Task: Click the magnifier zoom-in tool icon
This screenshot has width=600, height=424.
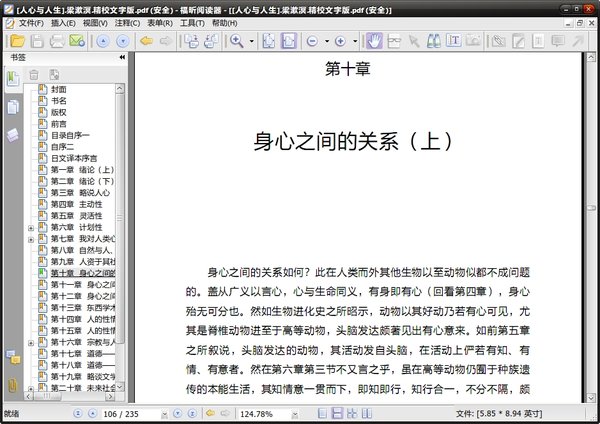Action: (x=236, y=41)
